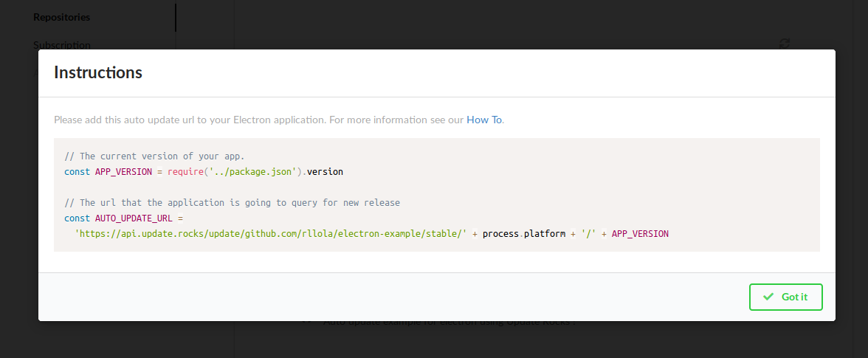
Task: Click the AUTO_UPDATE_URL constant name
Action: [133, 218]
